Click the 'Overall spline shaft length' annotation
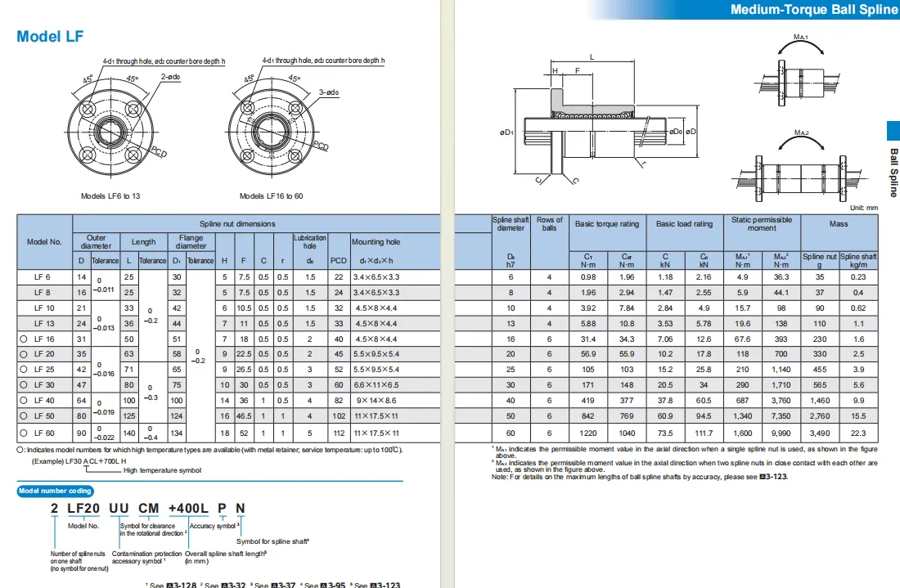The image size is (900, 588). pos(225,554)
